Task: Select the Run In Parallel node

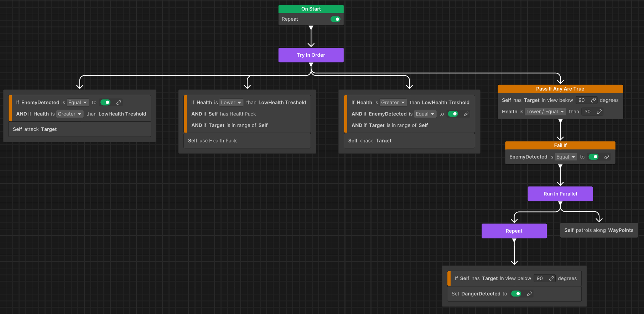Action: pos(560,194)
